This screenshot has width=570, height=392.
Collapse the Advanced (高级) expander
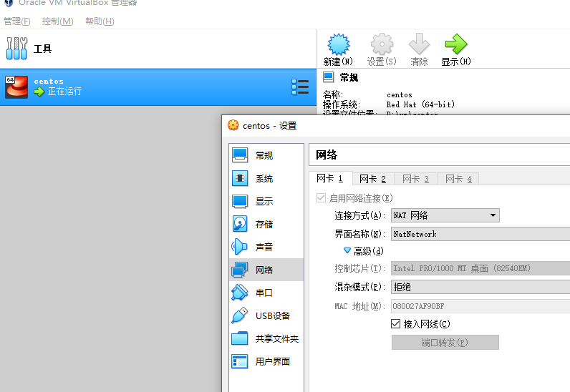point(347,251)
